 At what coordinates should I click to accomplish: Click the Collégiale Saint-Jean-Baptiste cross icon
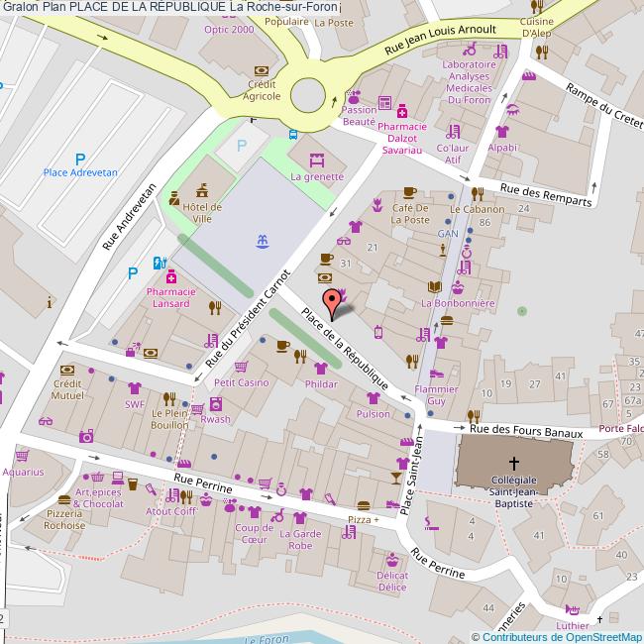514,463
